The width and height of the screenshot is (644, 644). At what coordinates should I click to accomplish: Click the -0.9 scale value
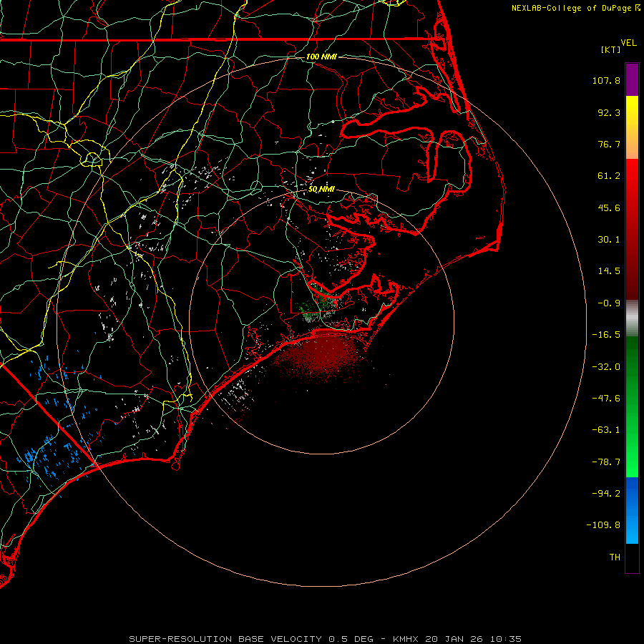609,303
